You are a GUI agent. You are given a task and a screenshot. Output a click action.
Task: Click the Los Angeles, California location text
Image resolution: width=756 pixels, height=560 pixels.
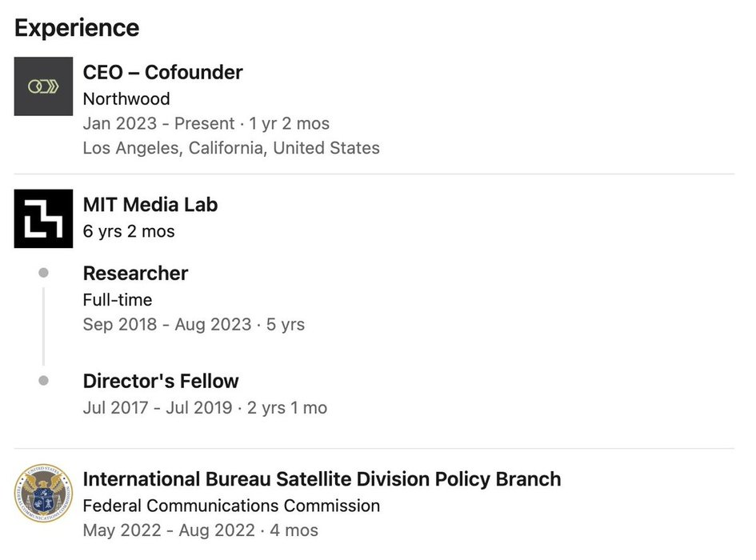[x=231, y=148]
